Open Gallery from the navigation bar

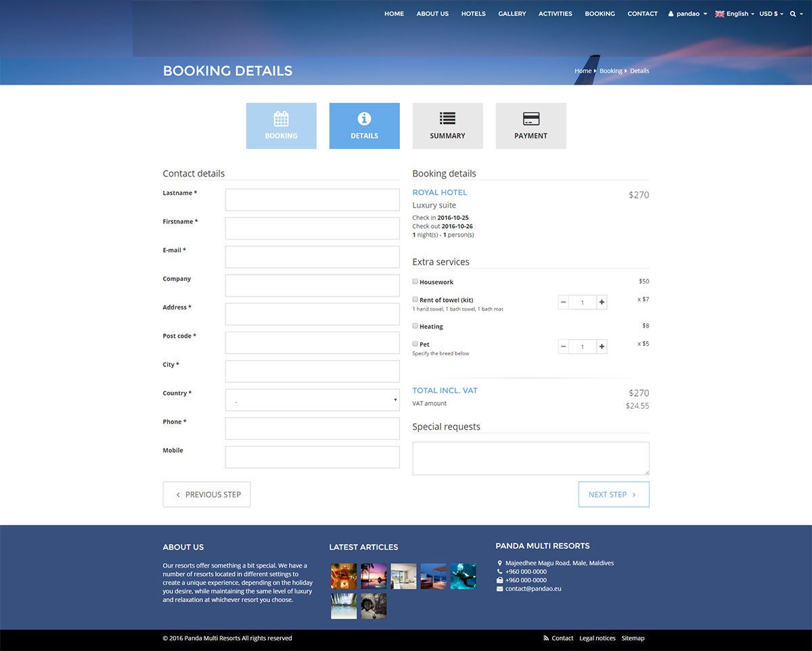[x=512, y=14]
